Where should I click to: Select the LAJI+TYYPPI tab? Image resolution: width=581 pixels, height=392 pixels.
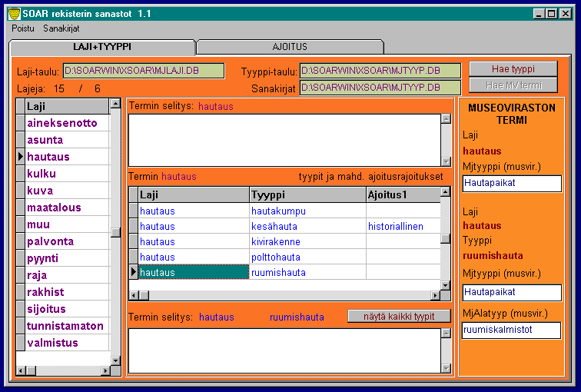[102, 47]
